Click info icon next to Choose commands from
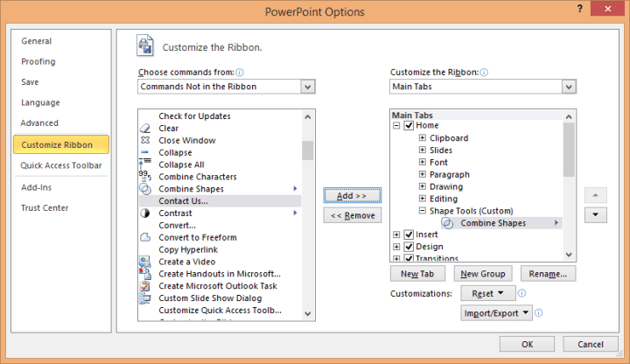Viewport: 630px width, 364px height. 240,73
